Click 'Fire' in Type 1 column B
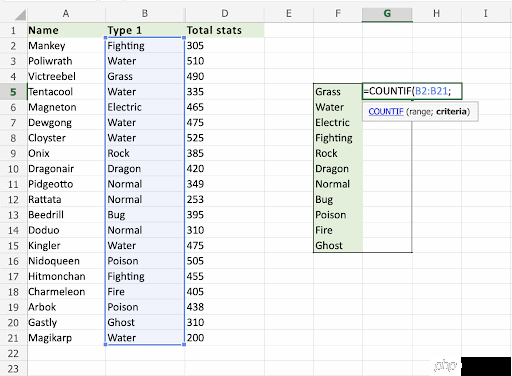The height and width of the screenshot is (376, 512). (145, 292)
